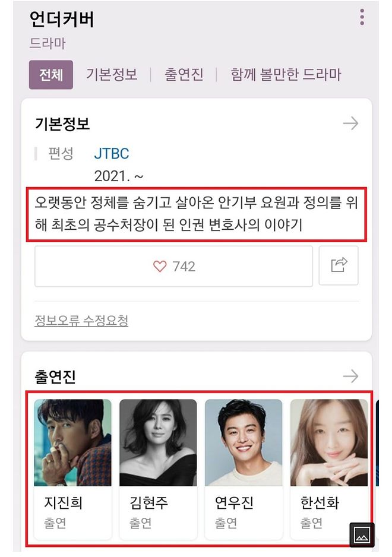
Task: Open 지진희 cast photo
Action: click(x=72, y=442)
